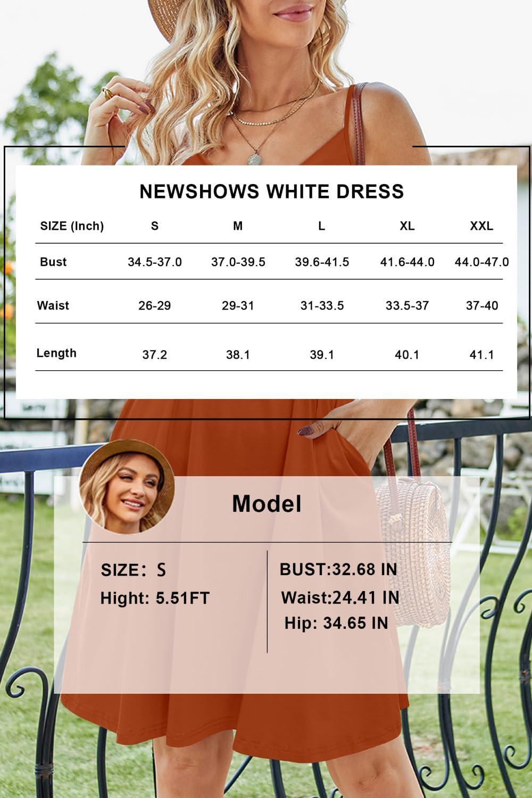The image size is (532, 798).
Task: Click the 44.0-47.0 bust measurement cell
Action: [481, 262]
